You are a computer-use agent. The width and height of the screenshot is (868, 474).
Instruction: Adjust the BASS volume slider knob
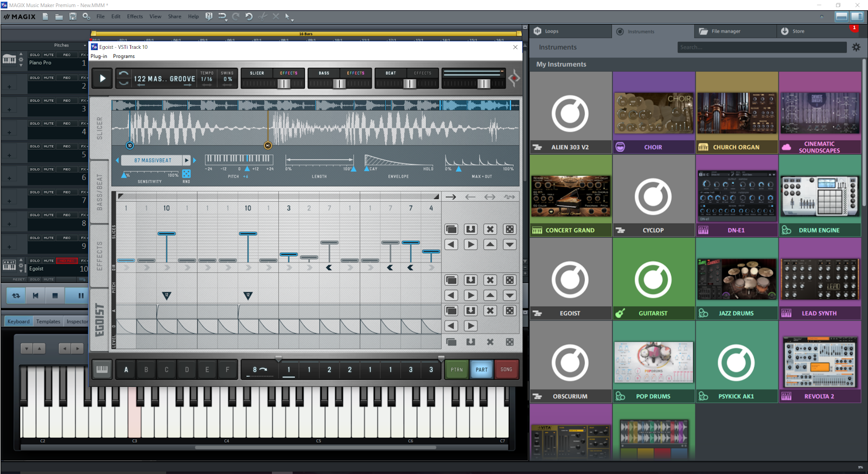[339, 84]
